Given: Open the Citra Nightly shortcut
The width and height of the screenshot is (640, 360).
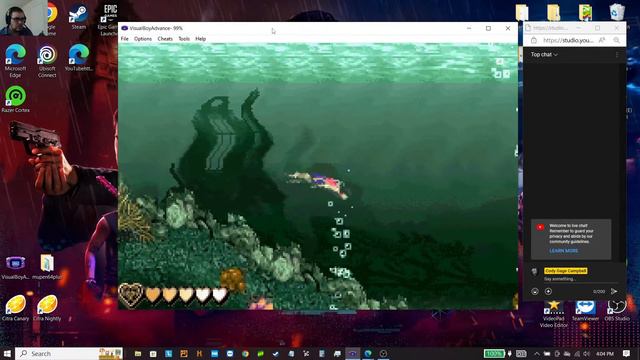Looking at the screenshot, I should point(47,308).
